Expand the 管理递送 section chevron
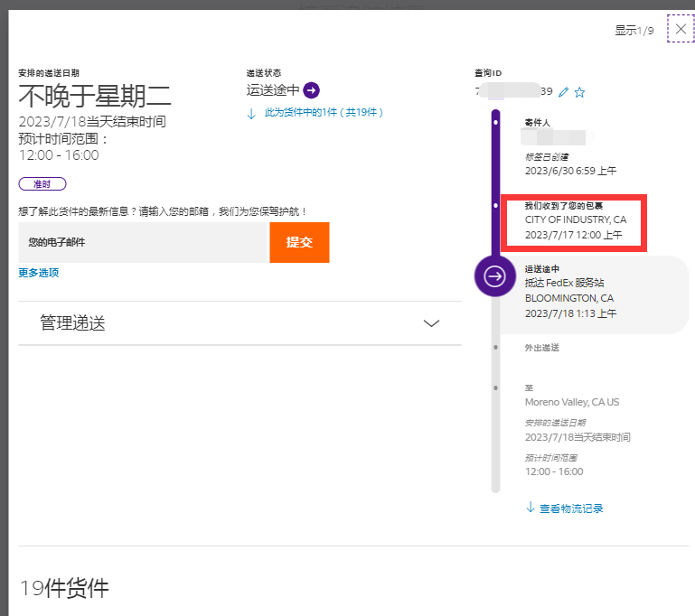Screen dimensions: 695x616 pos(431,323)
